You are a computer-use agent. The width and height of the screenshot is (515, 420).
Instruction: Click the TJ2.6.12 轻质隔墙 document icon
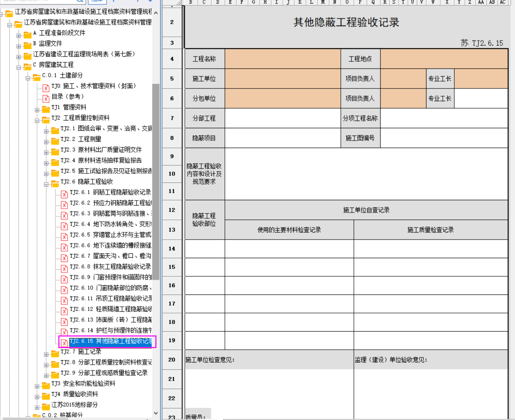click(64, 311)
